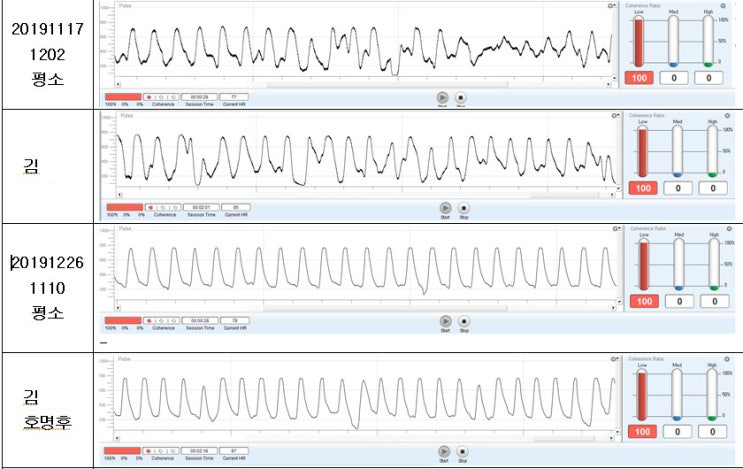Click the Med coherence tube in the 20191117 panel
The height and width of the screenshot is (469, 743).
pos(673,41)
